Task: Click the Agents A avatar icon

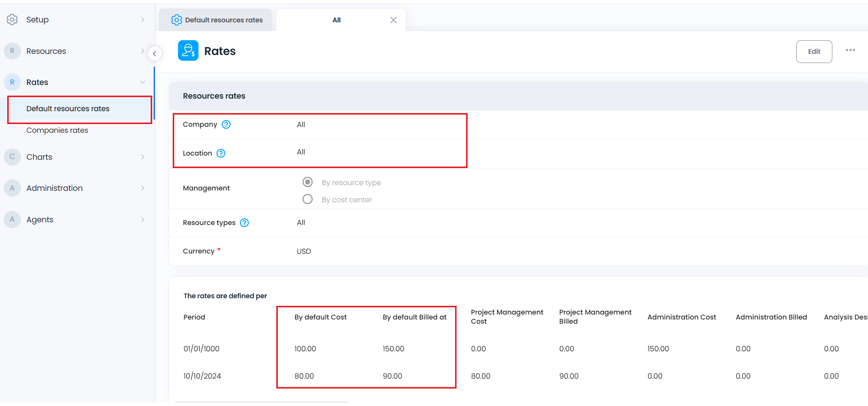Action: pyautogui.click(x=12, y=219)
